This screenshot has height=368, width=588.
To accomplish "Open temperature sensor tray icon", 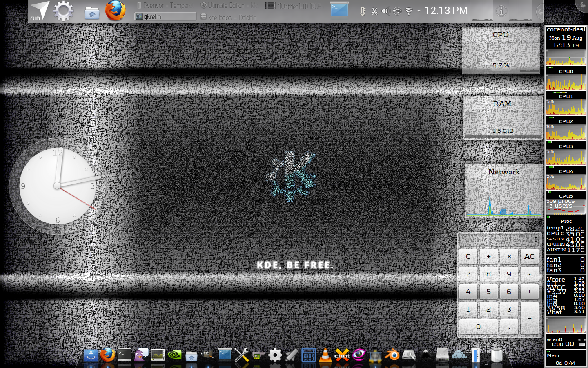I will point(363,11).
